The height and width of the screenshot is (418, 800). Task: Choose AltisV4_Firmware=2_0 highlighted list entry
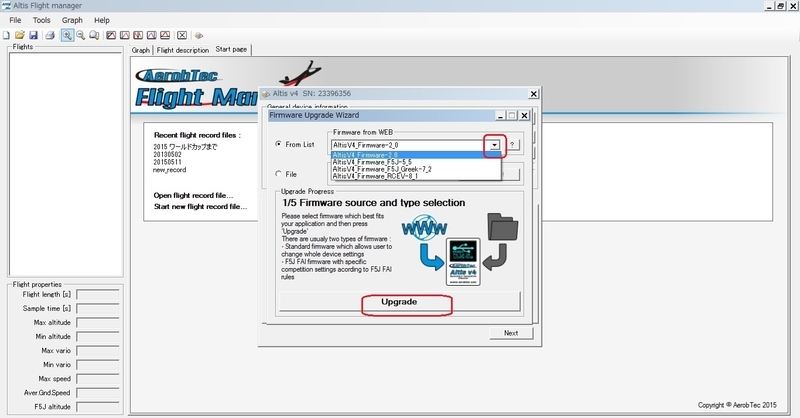(x=416, y=155)
